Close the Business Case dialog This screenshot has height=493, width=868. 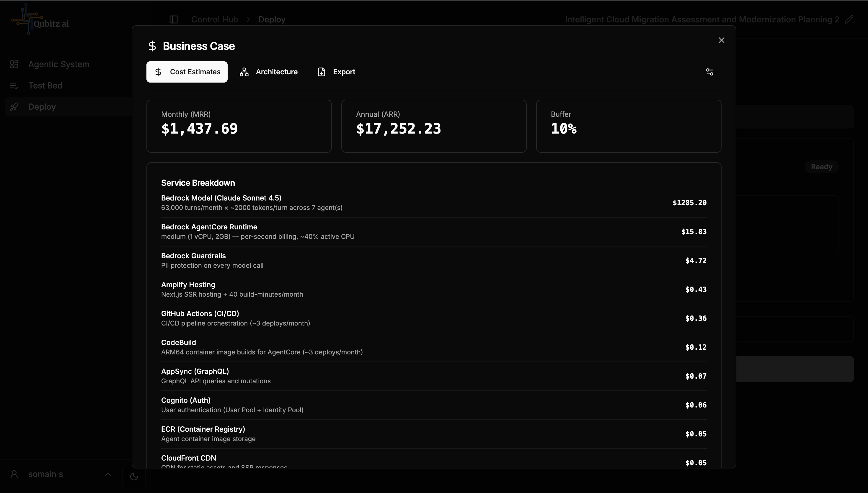(x=721, y=40)
